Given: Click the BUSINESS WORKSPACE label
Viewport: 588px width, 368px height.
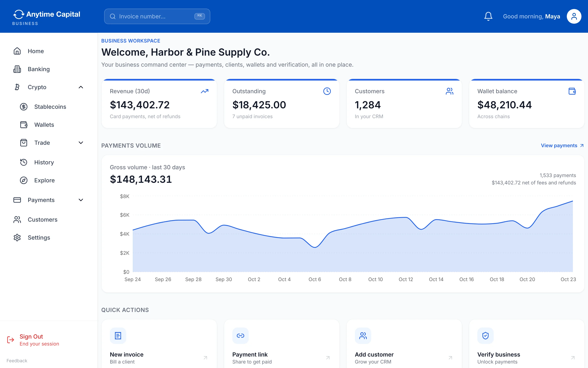Looking at the screenshot, I should (x=131, y=41).
